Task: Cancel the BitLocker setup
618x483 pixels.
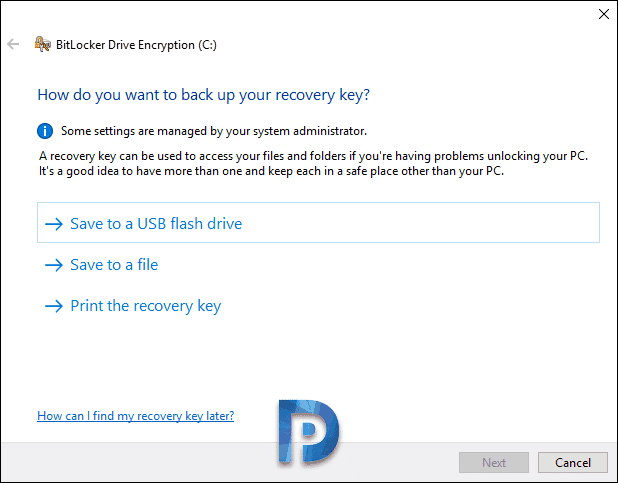Action: [573, 462]
